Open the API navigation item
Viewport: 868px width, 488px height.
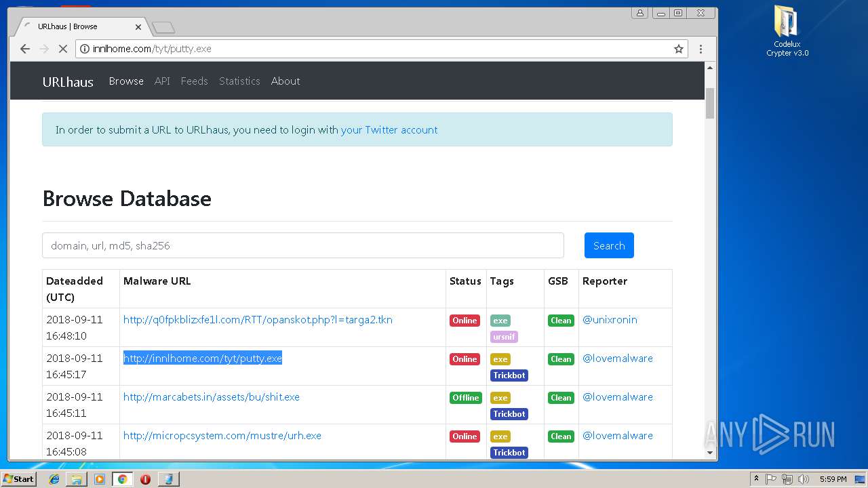162,81
